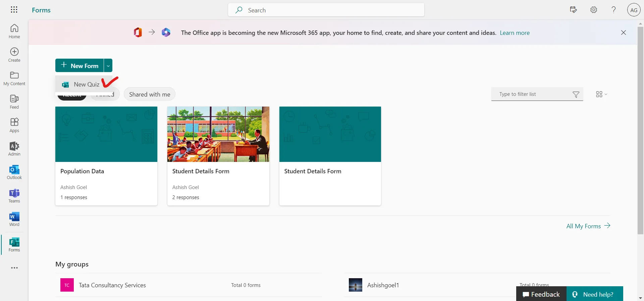Click the 2 responses text
Viewport: 644px width, 301px height.
tap(185, 197)
